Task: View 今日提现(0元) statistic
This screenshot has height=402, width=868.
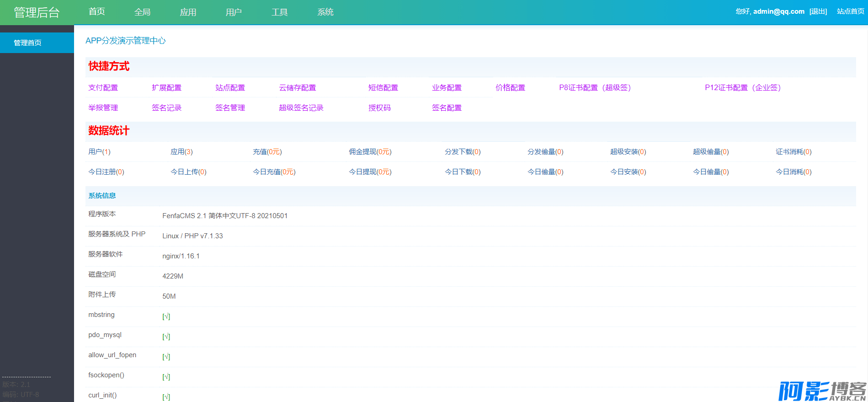Action: tap(370, 172)
